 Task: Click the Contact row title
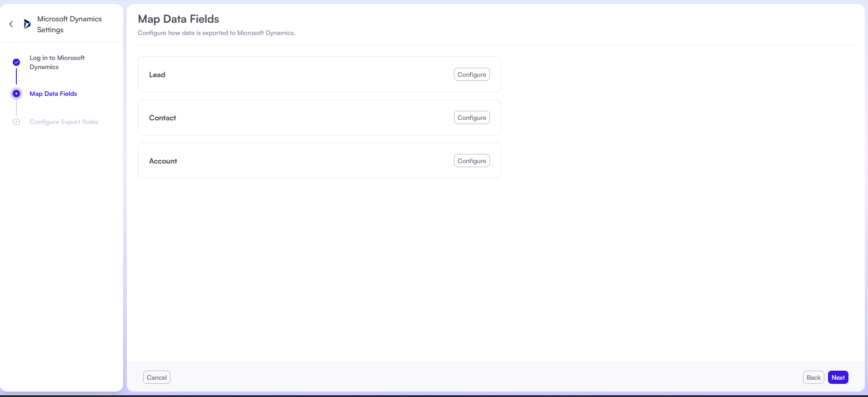[x=162, y=118]
